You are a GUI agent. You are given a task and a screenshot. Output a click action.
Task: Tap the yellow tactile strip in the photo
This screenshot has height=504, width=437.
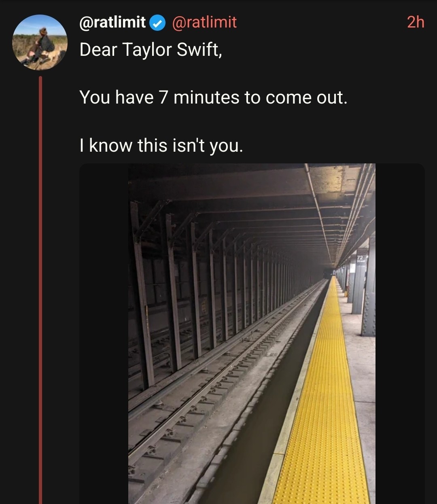[324, 404]
